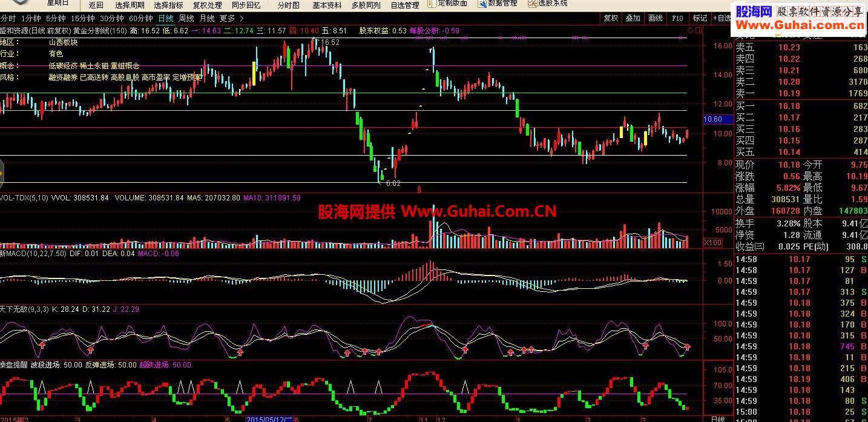Open the 选择周期 period menu
This screenshot has height=422, width=868.
(x=130, y=5)
